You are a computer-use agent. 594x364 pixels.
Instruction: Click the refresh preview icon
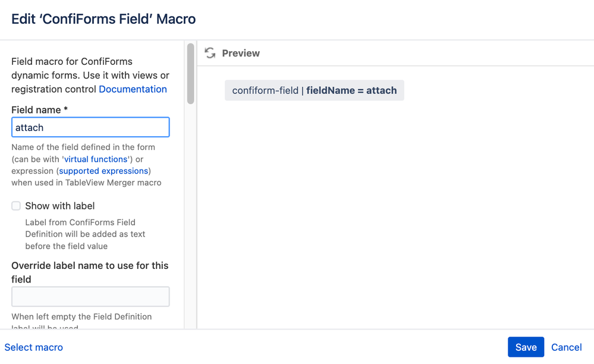(x=210, y=54)
